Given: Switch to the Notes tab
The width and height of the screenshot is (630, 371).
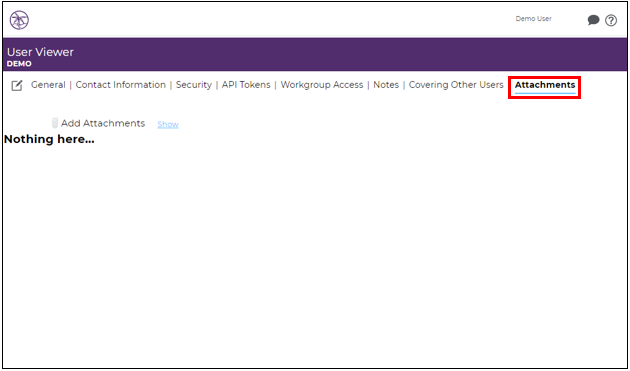Looking at the screenshot, I should pos(386,85).
